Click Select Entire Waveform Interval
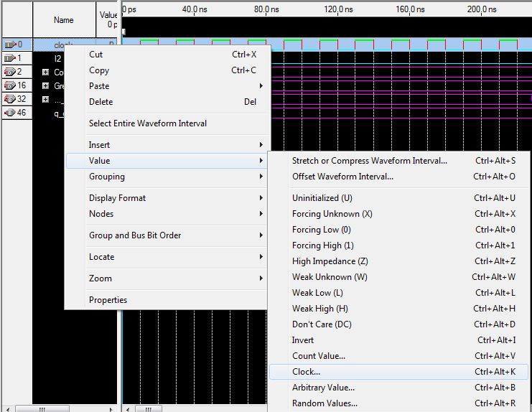Image resolution: width=532 pixels, height=412 pixels. (x=148, y=123)
